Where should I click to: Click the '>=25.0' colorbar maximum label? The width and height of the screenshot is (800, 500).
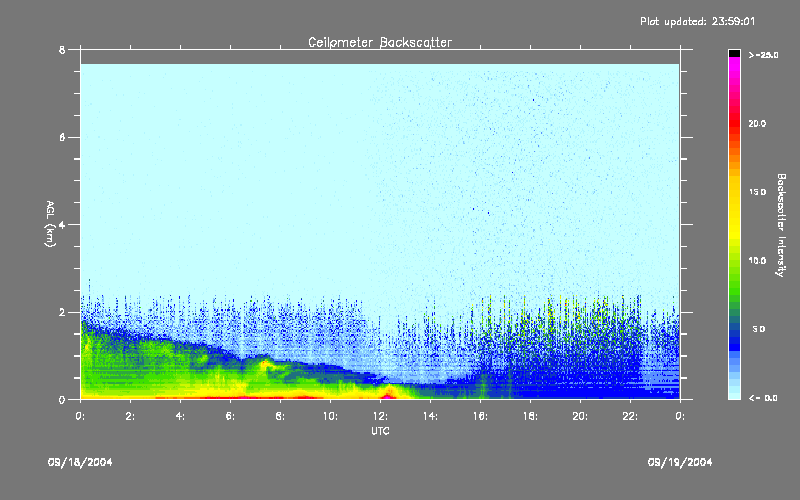[763, 55]
